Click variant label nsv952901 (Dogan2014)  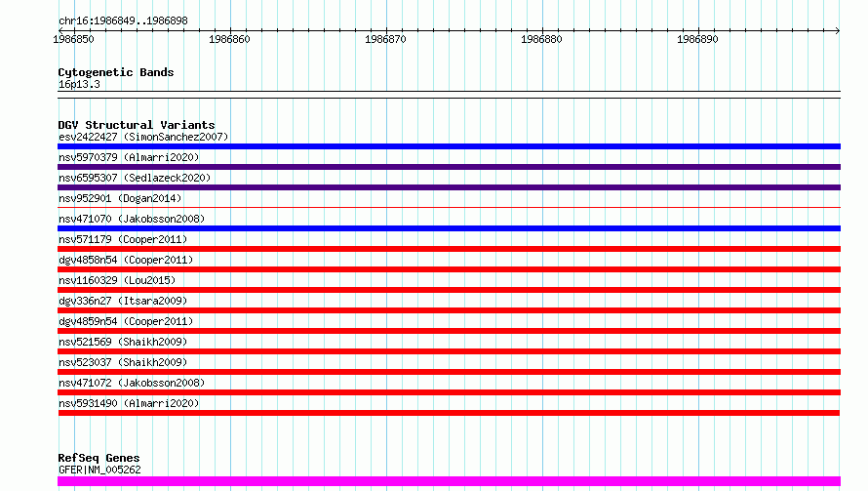click(120, 198)
